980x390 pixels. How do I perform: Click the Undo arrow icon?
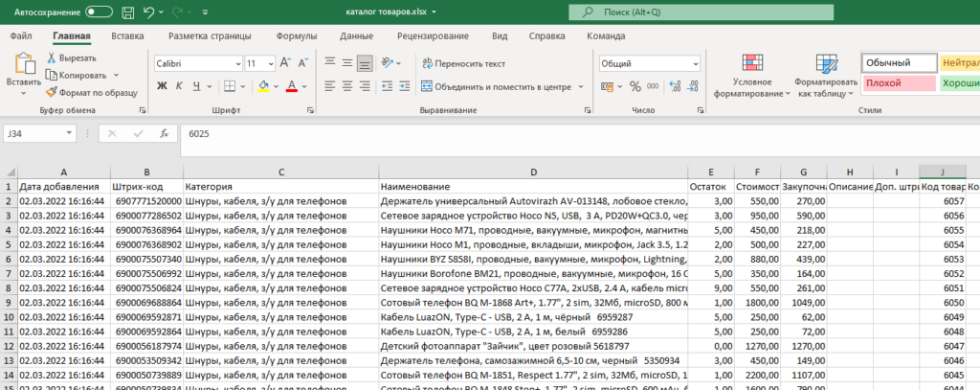pos(149,12)
